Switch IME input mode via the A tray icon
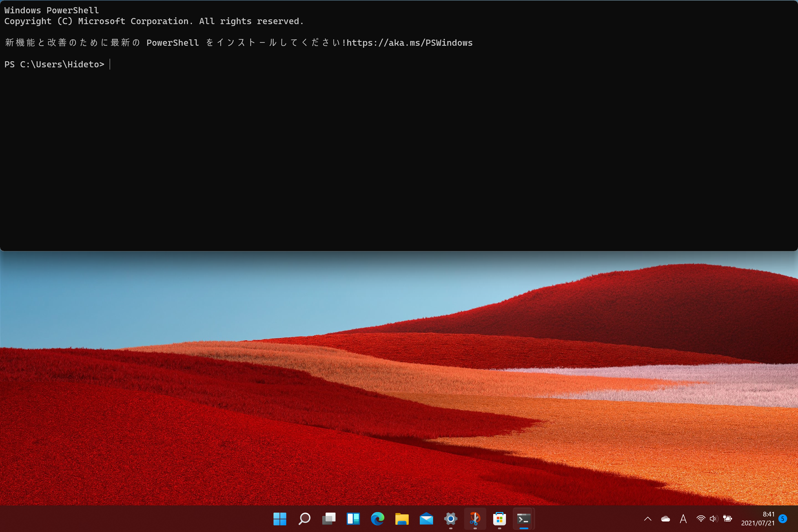Screen dimensions: 798x532 pos(683,519)
